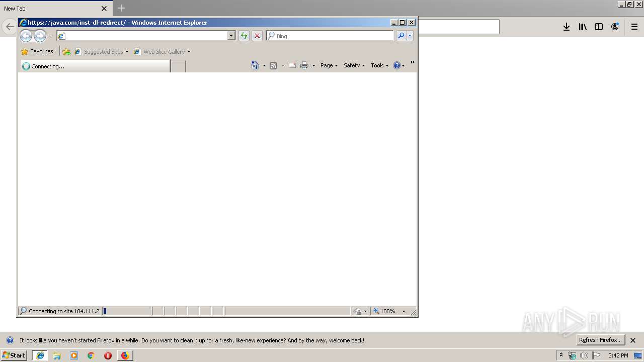644x362 pixels.
Task: Open the recent pages arrow beside Forward
Action: [51, 36]
